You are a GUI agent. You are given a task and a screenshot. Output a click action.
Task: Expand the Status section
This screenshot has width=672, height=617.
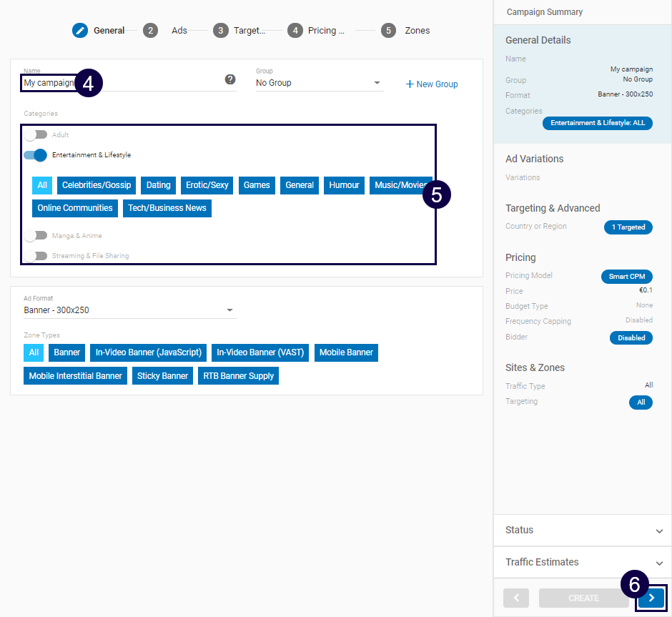coord(583,530)
